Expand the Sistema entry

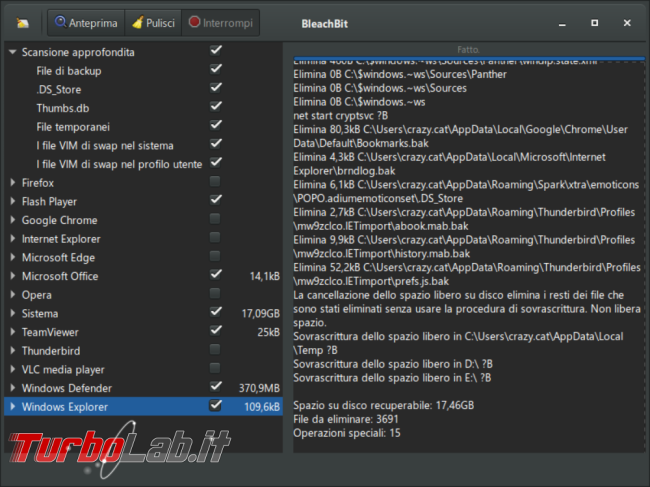pos(12,313)
